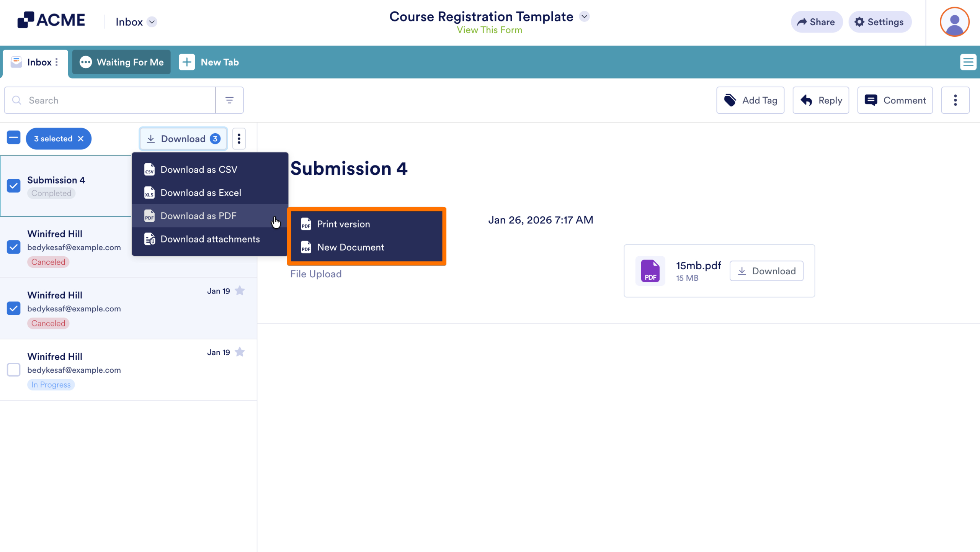This screenshot has height=552, width=980.
Task: Expand the Inbox dropdown in header
Action: [152, 22]
